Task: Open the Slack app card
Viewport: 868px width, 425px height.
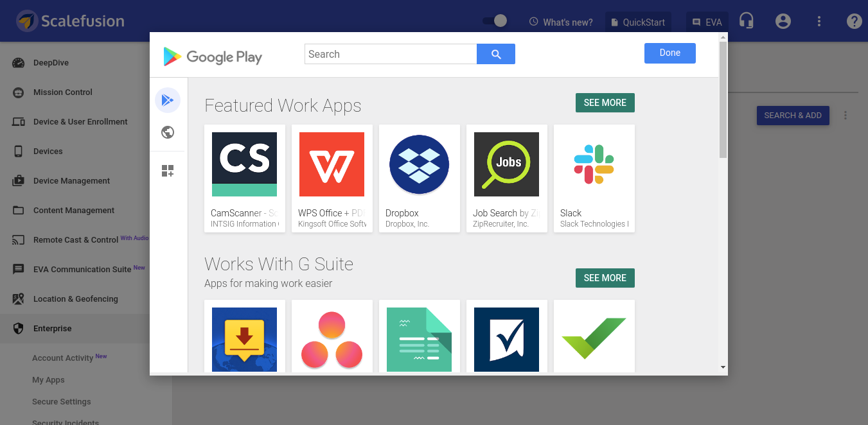Action: [x=594, y=178]
